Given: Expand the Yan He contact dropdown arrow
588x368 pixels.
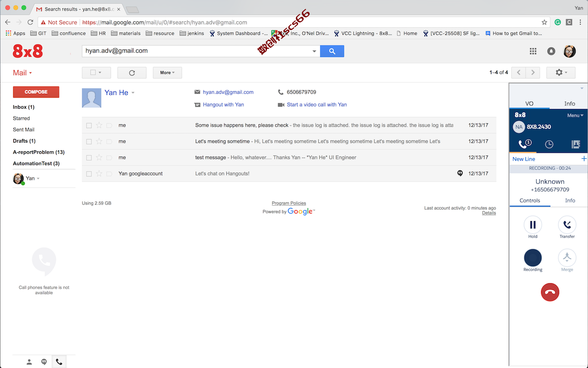Looking at the screenshot, I should click(133, 93).
